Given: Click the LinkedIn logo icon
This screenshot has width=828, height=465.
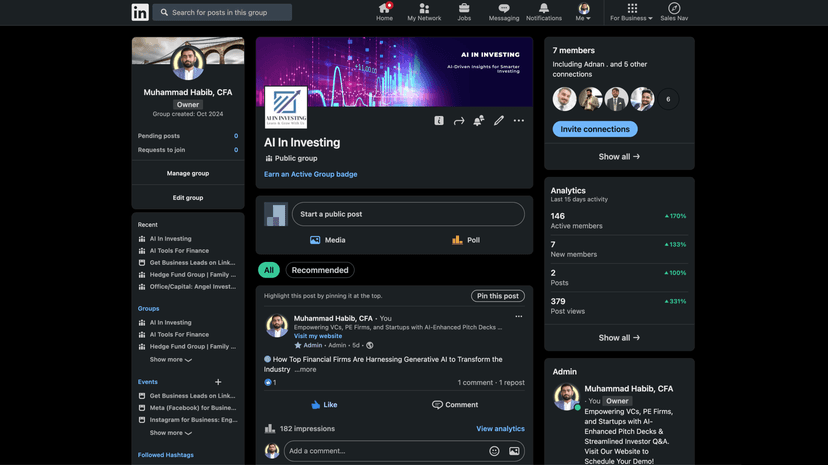Looking at the screenshot, I should coord(140,12).
